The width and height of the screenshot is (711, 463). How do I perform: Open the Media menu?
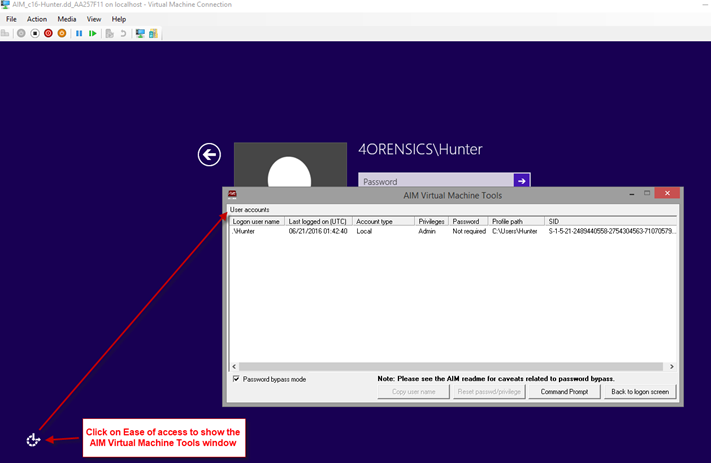coord(67,19)
